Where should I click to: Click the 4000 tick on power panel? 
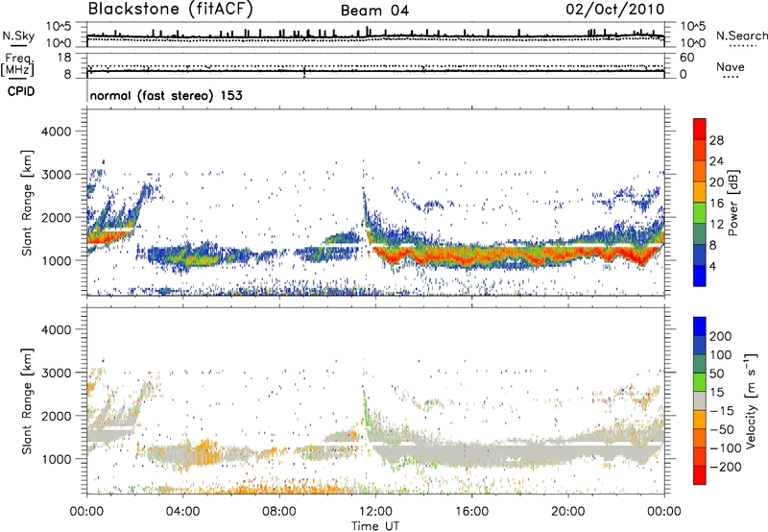pos(56,132)
